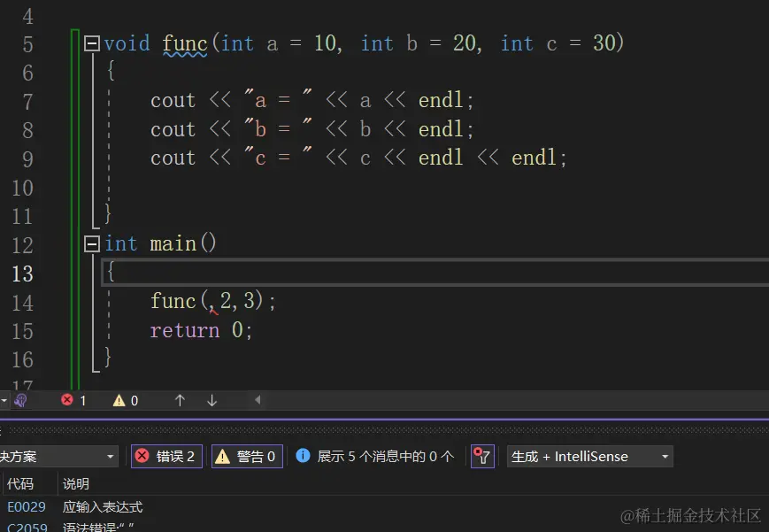Click line number 5 in the gutter
The height and width of the screenshot is (532, 769).
27,44
